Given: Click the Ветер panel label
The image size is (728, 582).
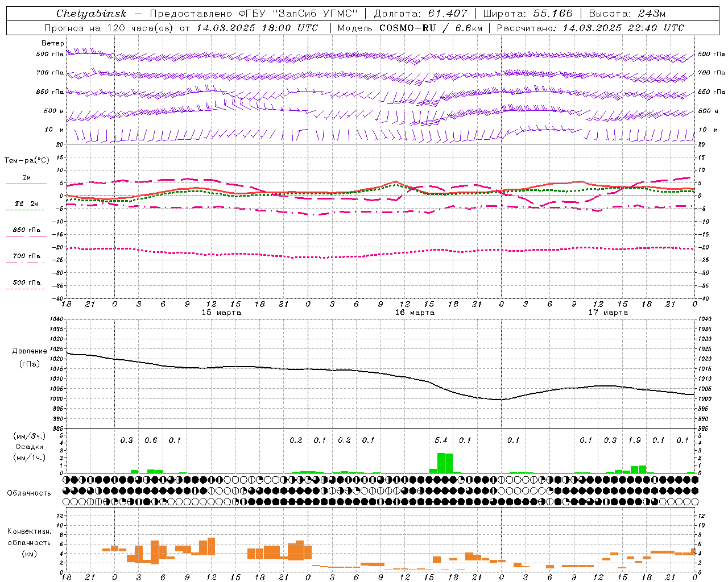Looking at the screenshot, I should (x=53, y=43).
